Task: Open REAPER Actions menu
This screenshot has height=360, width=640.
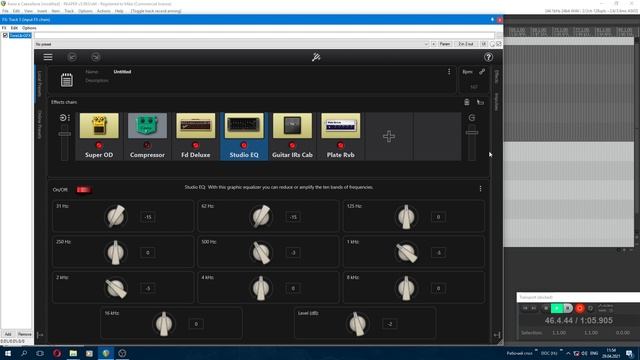Action: 104,11
